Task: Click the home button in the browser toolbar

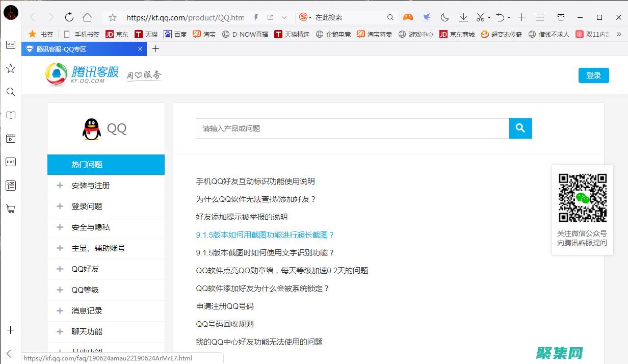Action: click(87, 17)
